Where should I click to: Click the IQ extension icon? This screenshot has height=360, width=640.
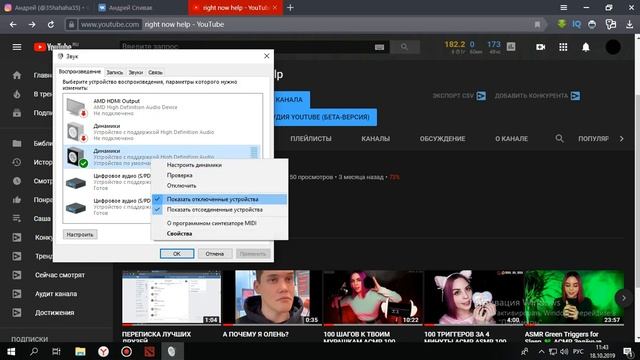[576, 24]
